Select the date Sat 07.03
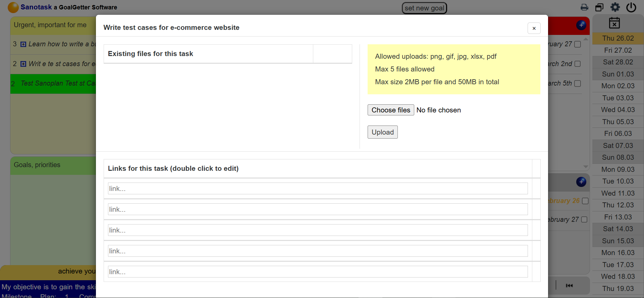This screenshot has height=298, width=644. [618, 146]
